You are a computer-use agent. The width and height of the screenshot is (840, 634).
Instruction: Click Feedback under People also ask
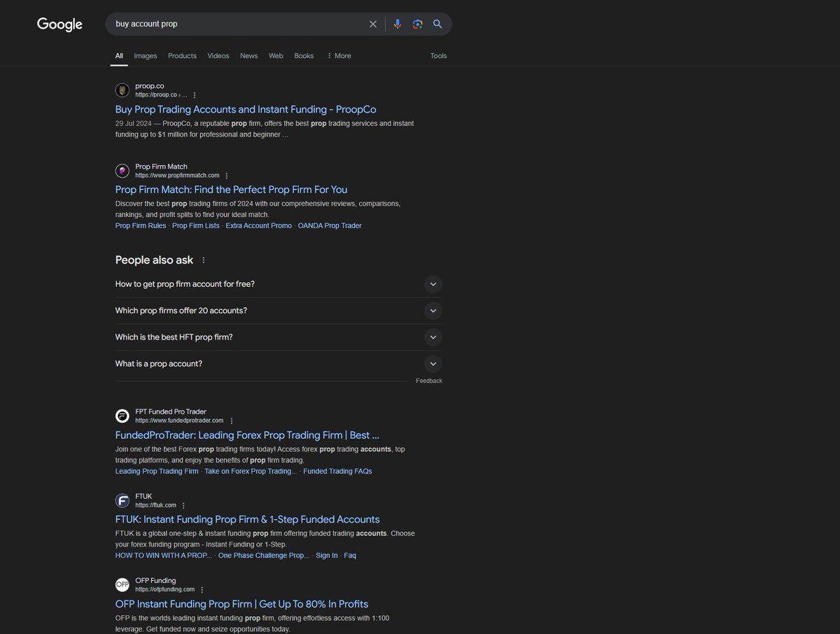pos(429,381)
